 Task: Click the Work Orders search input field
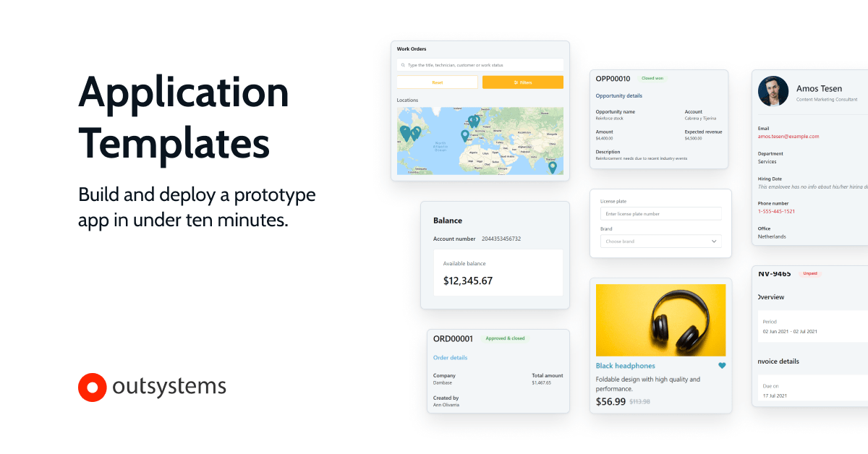click(x=480, y=65)
